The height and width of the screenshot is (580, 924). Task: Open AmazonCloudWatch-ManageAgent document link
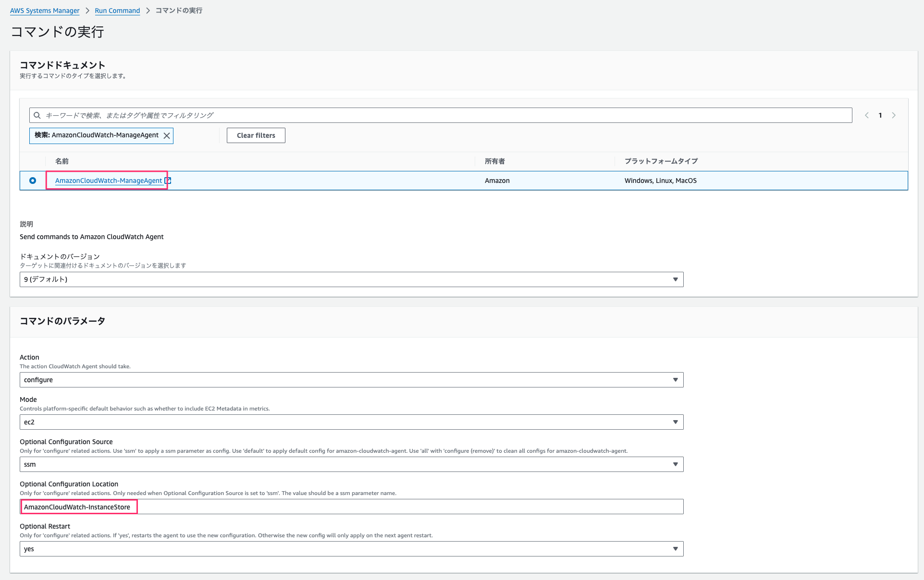pos(109,181)
